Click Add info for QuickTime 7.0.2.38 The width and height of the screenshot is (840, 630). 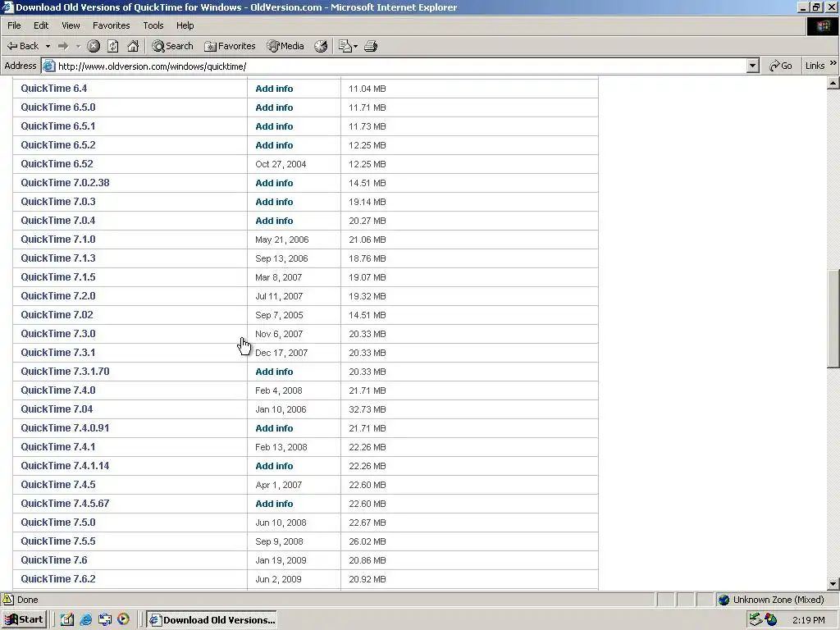click(274, 183)
